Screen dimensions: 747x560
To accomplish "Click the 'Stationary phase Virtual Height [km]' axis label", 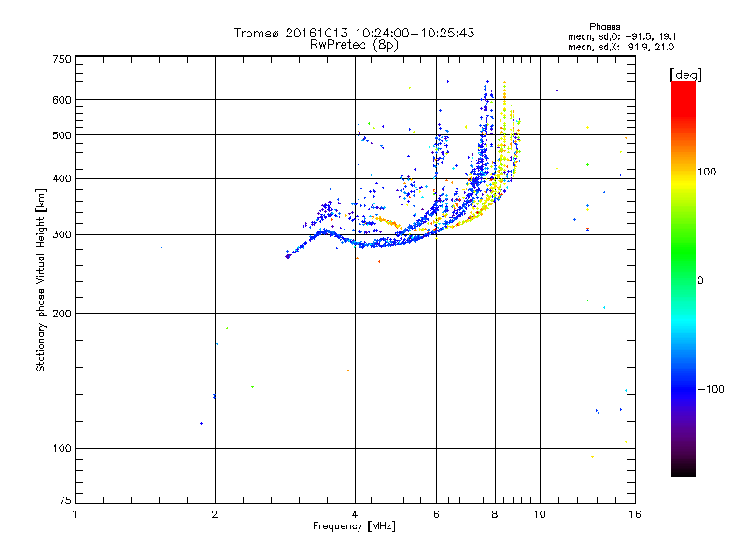I will tap(41, 280).
